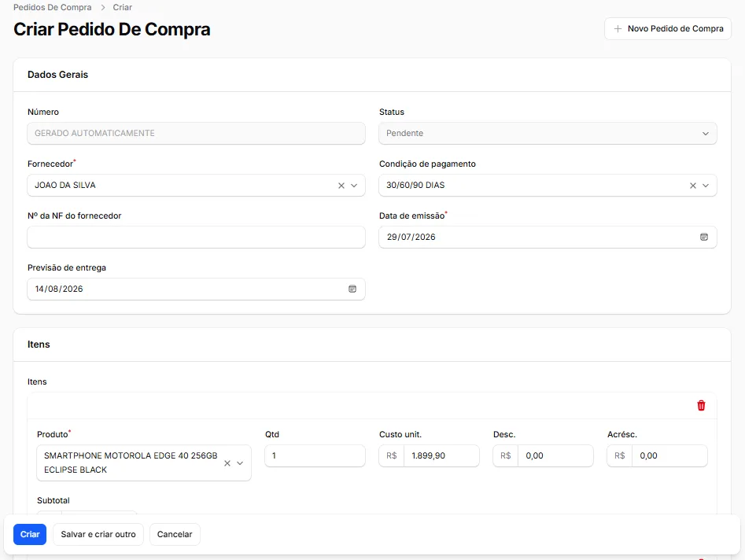Clear the selected Motorola Edge product
Viewport: 745px width, 560px height.
227,463
